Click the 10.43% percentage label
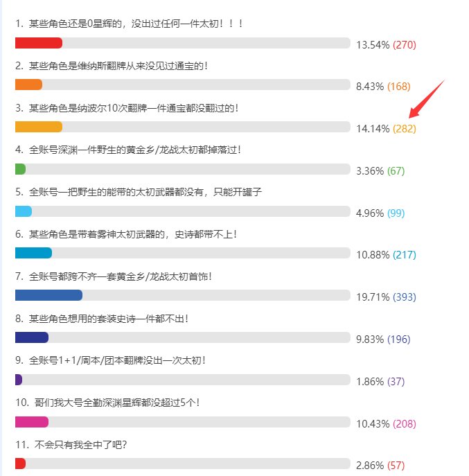The image size is (469, 476). point(373,423)
